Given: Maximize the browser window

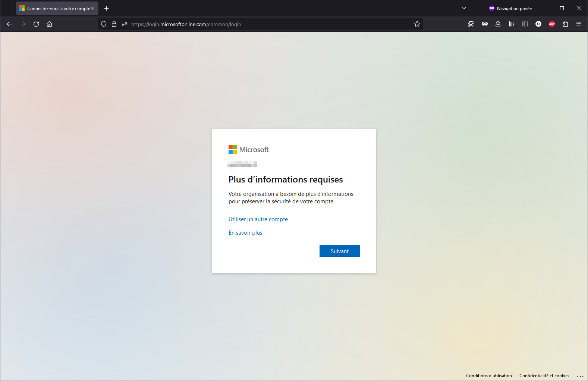Looking at the screenshot, I should pyautogui.click(x=562, y=8).
